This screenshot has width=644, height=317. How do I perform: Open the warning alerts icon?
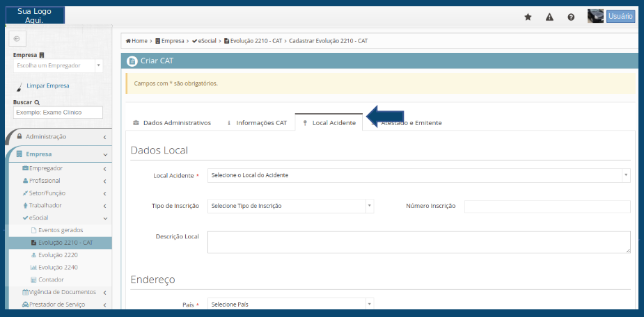[549, 17]
